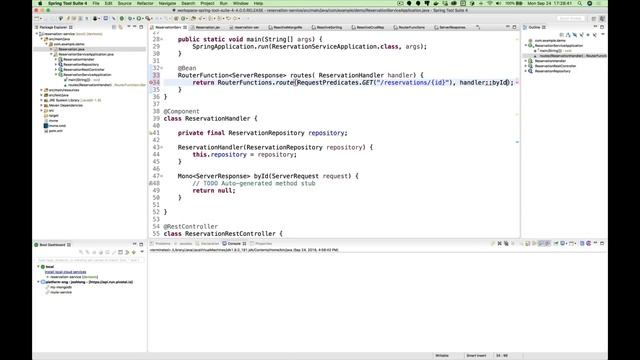Expand ReservationHandler class in Package Explorer
This screenshot has height=360, width=640.
(56, 59)
